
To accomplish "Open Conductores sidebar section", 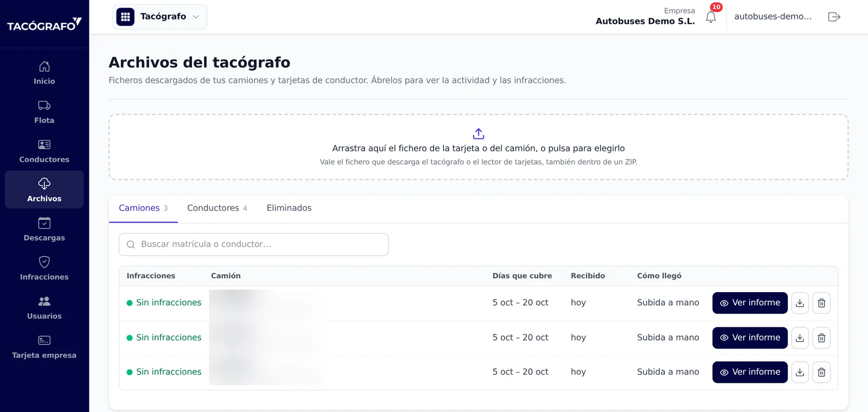I will click(x=44, y=151).
